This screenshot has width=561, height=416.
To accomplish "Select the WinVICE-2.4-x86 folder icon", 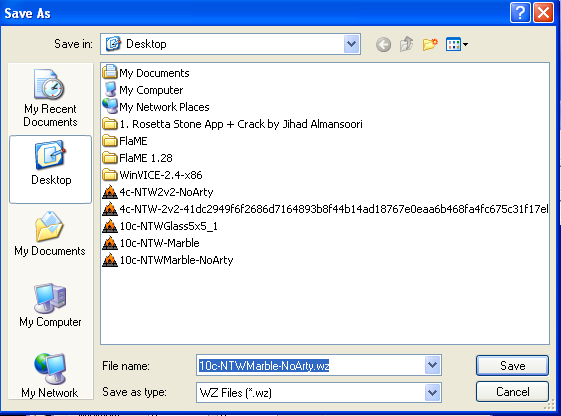I will tap(110, 175).
